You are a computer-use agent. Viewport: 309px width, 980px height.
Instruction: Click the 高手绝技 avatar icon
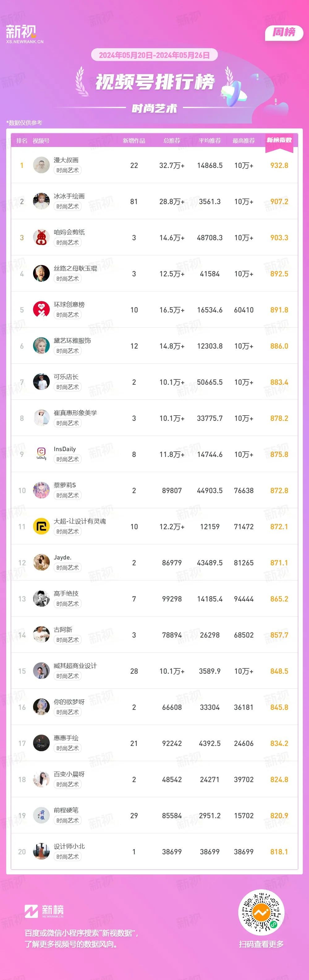(x=41, y=599)
